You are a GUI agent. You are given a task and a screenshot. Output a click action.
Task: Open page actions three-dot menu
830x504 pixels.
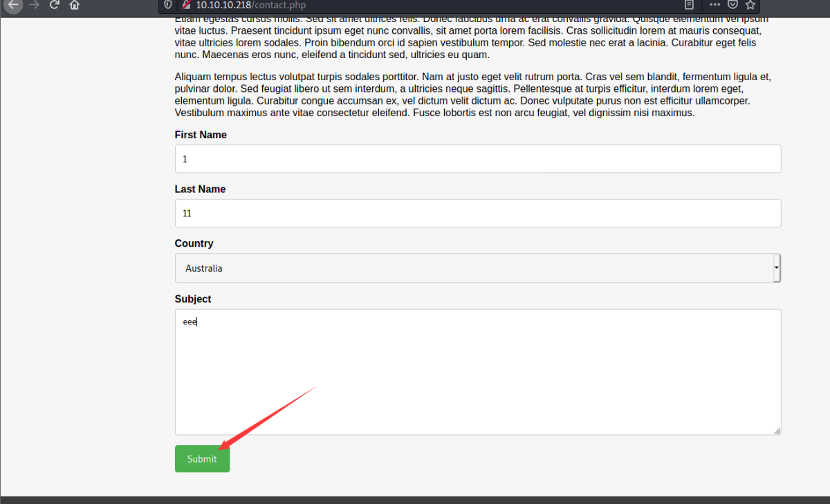[715, 5]
